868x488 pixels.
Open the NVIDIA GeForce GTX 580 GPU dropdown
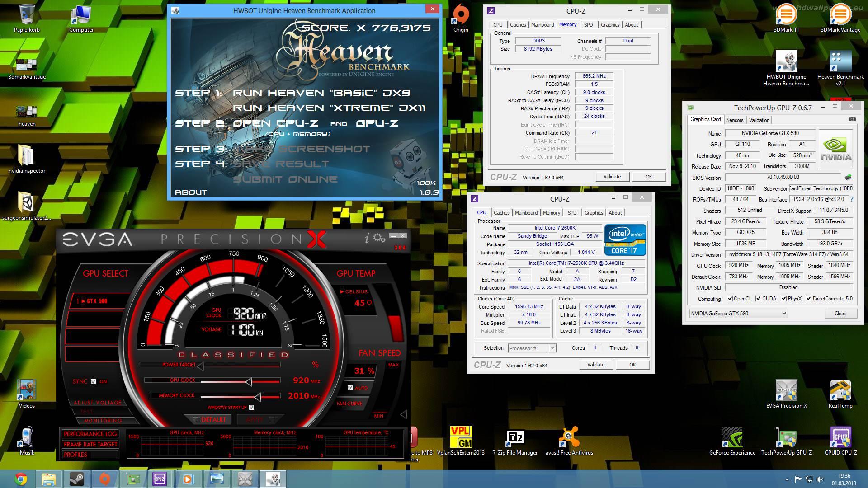pos(738,313)
